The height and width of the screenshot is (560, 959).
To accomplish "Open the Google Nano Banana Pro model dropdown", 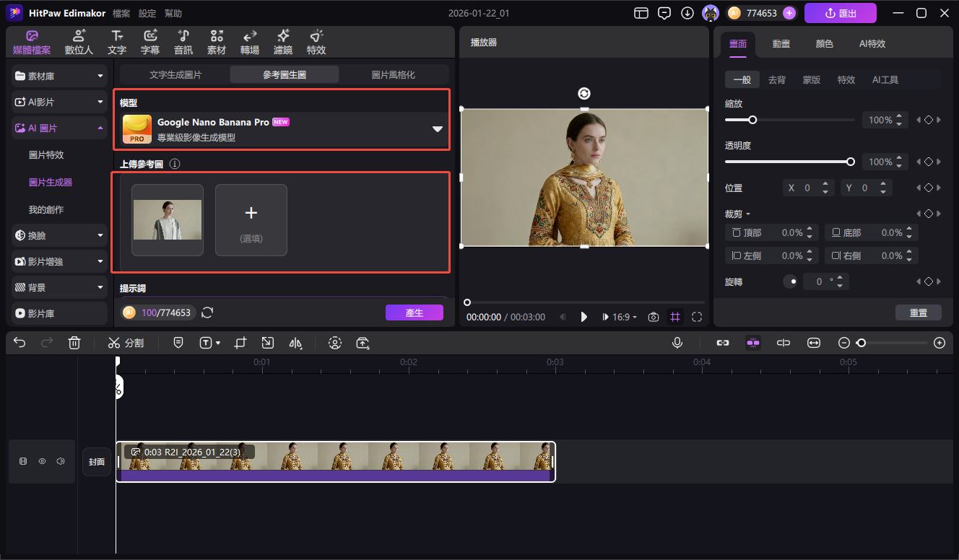I will click(x=437, y=129).
